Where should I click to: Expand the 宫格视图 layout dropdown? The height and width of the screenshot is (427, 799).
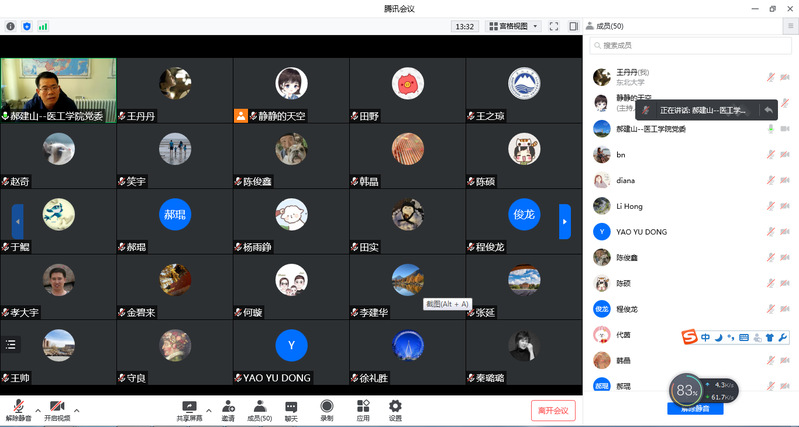coord(513,26)
